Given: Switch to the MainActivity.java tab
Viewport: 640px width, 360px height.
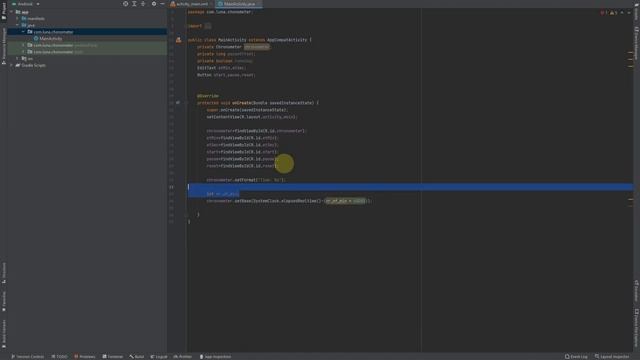Looking at the screenshot, I should 238,4.
